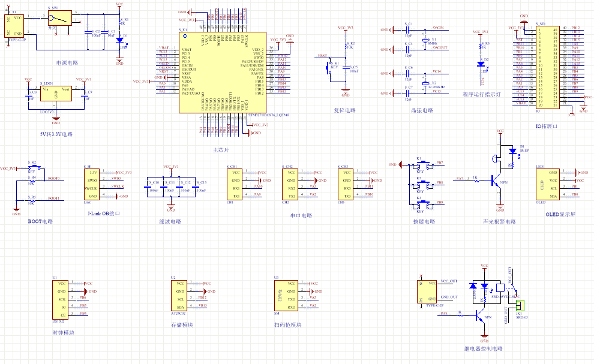Viewport: 594px width, 364px height.
Task: Click the '串口电路' label
Action: tap(301, 215)
